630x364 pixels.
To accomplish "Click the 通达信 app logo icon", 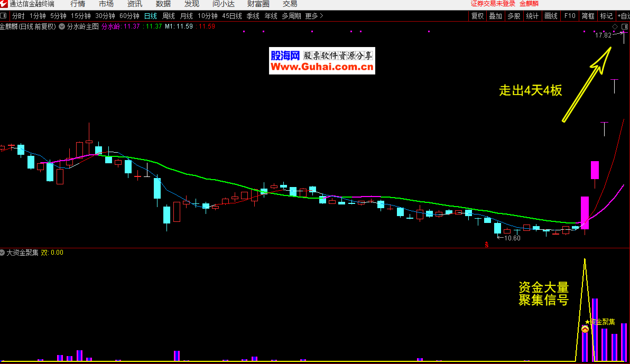I will (4, 4).
